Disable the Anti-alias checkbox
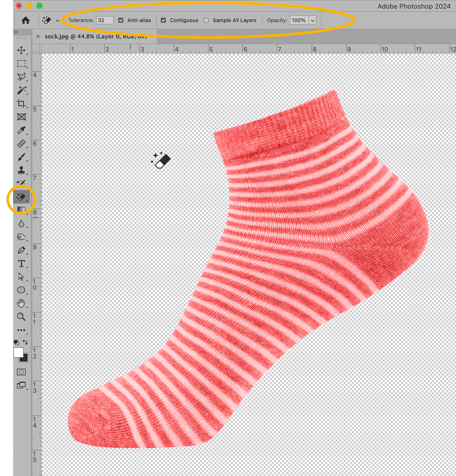The image size is (456, 476). [x=121, y=20]
